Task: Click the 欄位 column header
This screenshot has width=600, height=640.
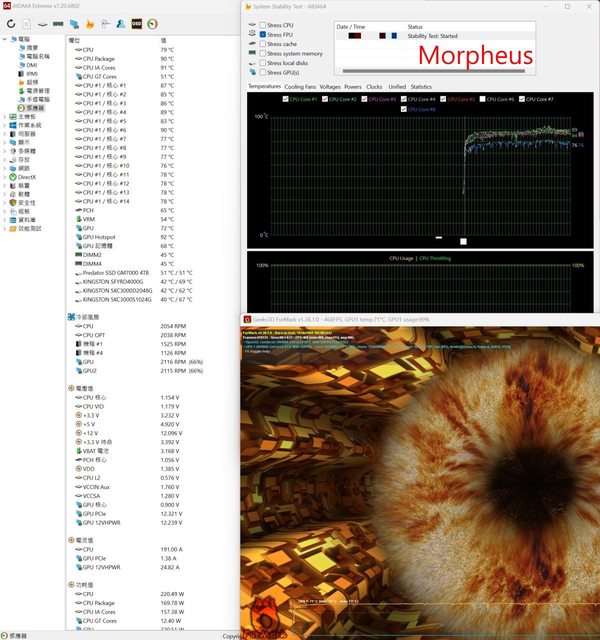Action: pyautogui.click(x=74, y=40)
